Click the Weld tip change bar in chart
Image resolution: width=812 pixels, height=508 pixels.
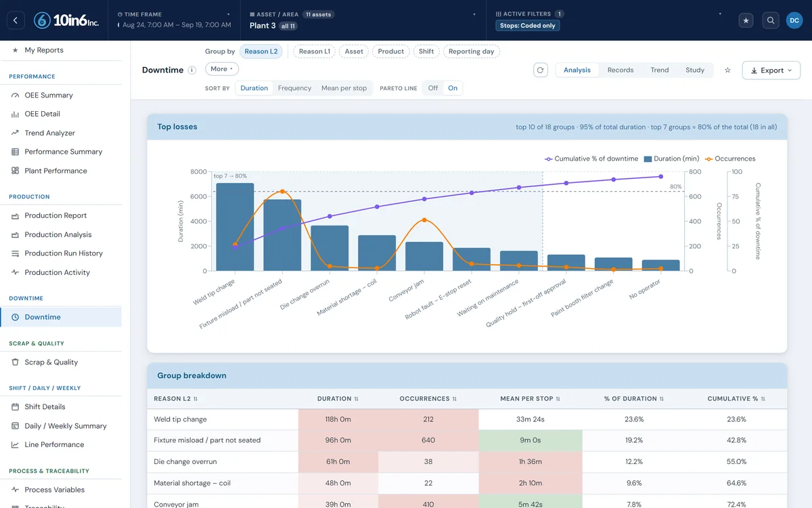point(235,227)
